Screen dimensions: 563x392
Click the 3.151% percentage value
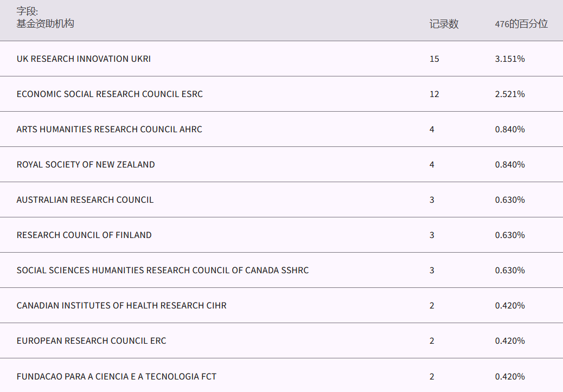coord(510,59)
